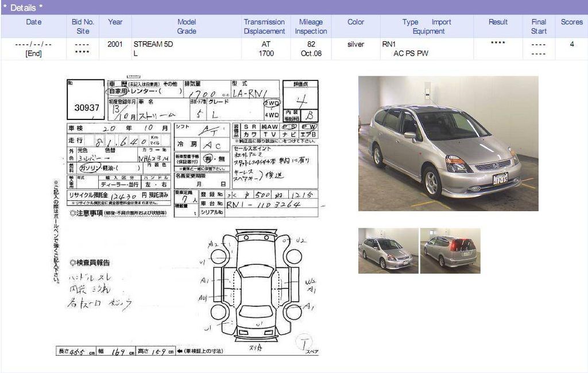588x373 pixels.
Task: Select the equipment text 'AC PS PW'
Action: click(411, 53)
